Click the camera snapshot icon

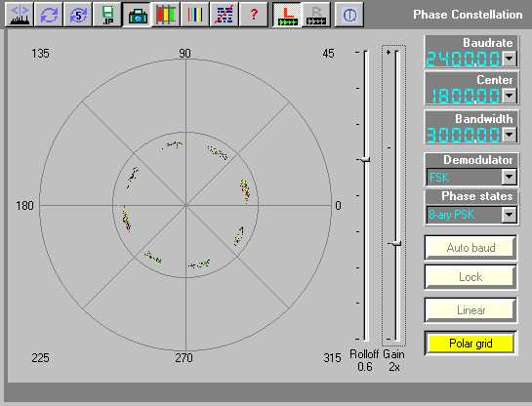point(137,15)
